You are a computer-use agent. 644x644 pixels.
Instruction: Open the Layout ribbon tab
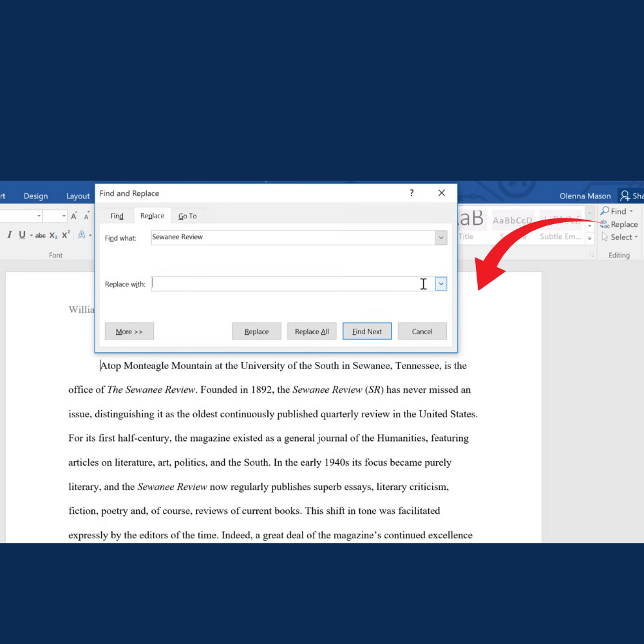pyautogui.click(x=78, y=196)
